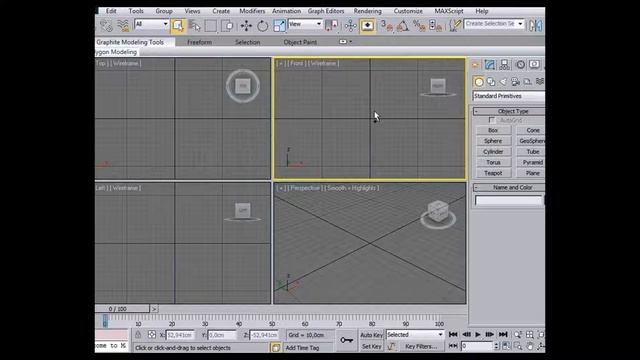Screen dimensions: 640x360
Task: Select the Helpers create category
Action: click(527, 82)
